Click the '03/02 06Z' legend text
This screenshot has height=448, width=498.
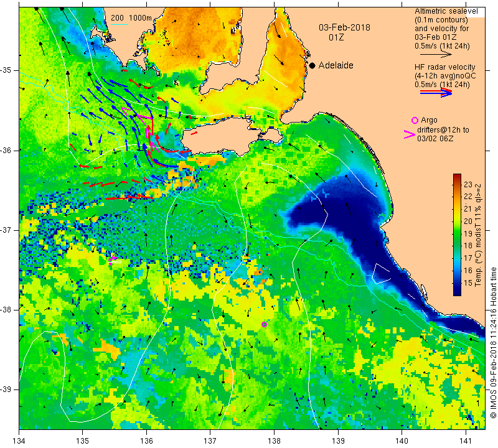[x=435, y=138]
